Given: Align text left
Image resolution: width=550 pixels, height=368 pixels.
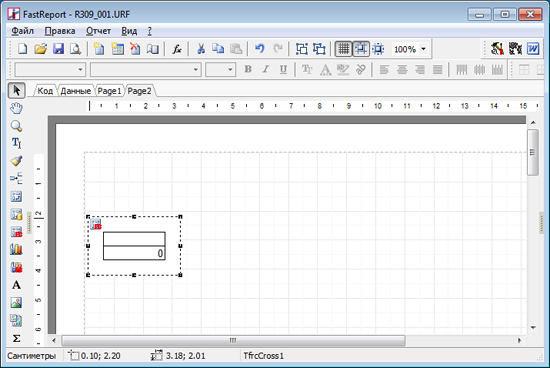Looking at the screenshot, I should [384, 69].
